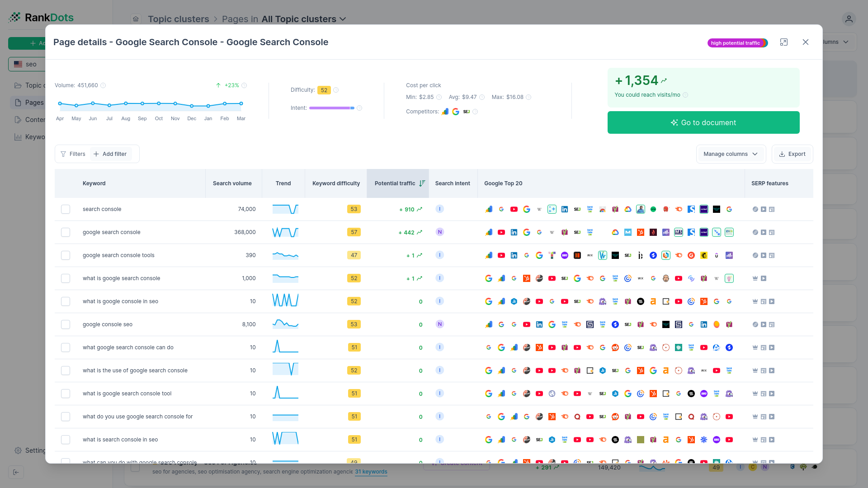
Task: Click info icon next to Max cost
Action: coord(528,97)
